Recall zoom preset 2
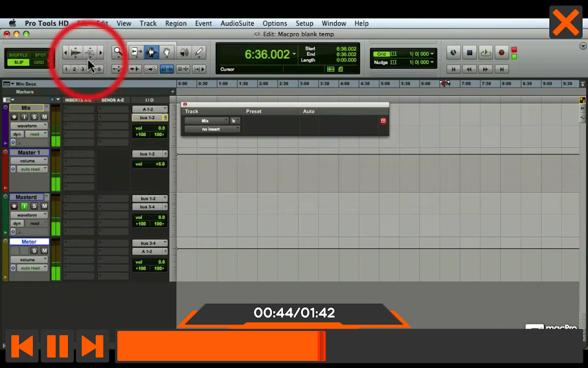Screen dimensions: 588x368 [74, 69]
